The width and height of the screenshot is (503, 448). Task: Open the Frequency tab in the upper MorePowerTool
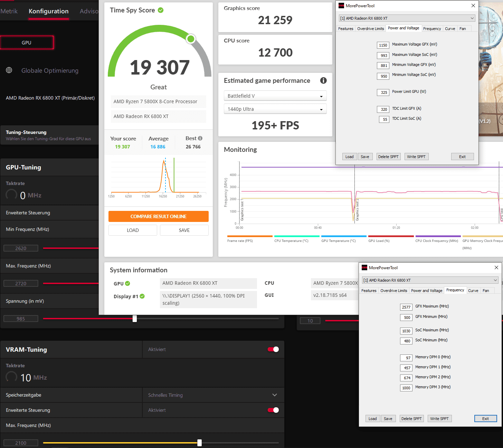pos(432,29)
